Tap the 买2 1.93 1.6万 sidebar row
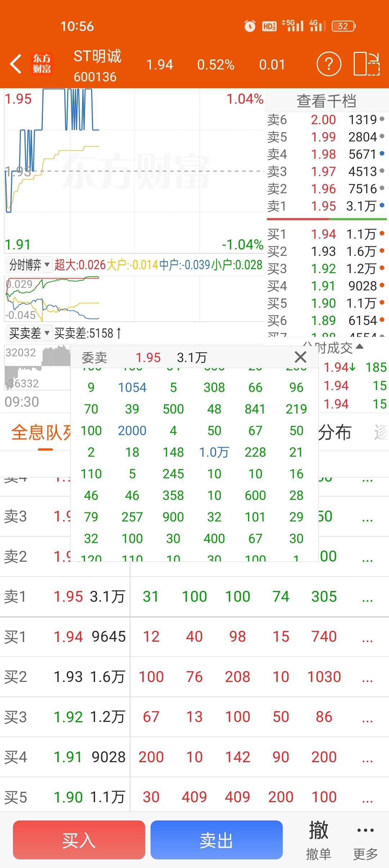 tap(326, 251)
